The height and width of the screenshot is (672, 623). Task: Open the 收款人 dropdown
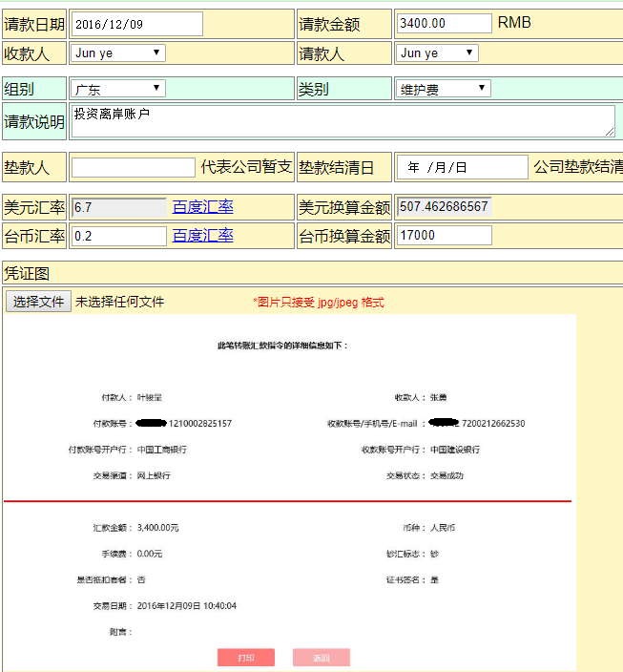coord(118,53)
